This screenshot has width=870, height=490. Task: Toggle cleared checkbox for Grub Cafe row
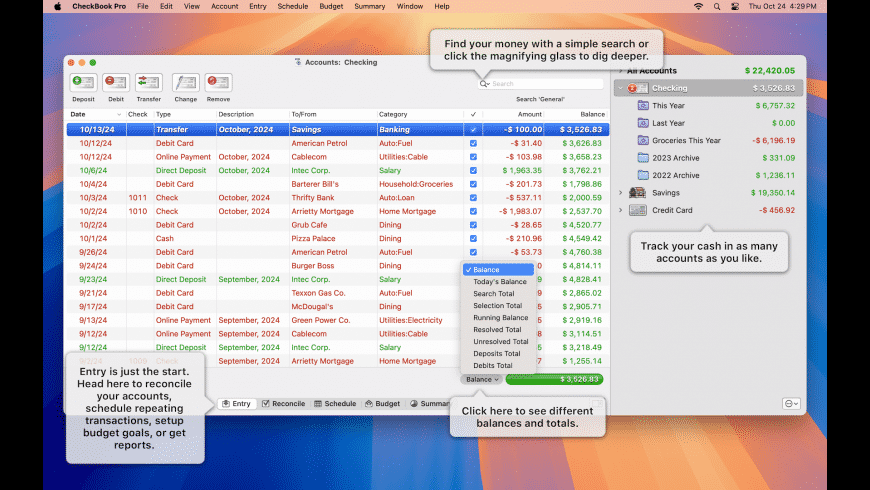(x=473, y=225)
